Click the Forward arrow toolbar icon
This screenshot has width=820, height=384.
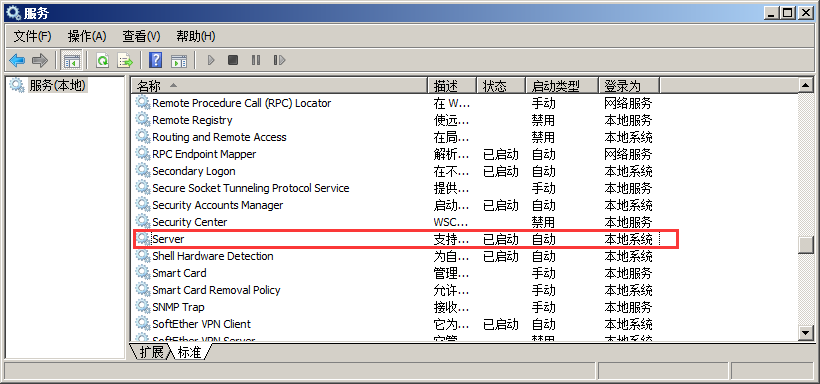pos(40,60)
